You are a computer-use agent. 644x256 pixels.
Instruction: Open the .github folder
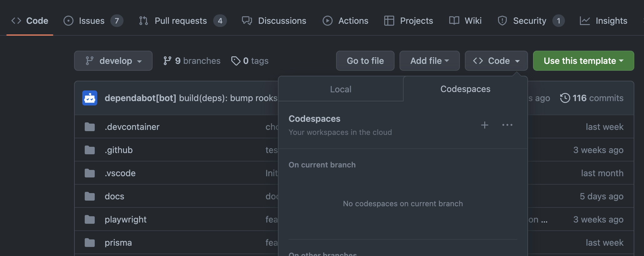tap(118, 150)
